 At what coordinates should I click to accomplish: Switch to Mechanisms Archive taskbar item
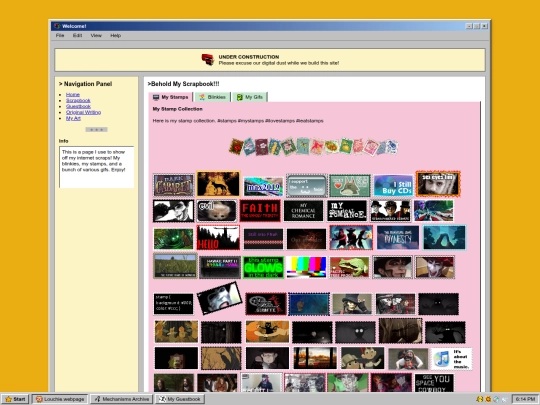pos(122,399)
